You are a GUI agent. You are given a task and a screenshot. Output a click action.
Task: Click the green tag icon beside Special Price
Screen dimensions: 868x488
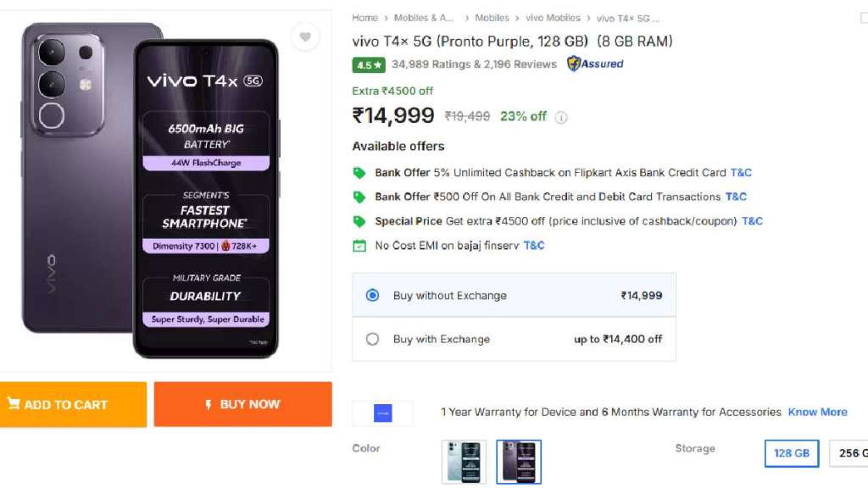[359, 221]
